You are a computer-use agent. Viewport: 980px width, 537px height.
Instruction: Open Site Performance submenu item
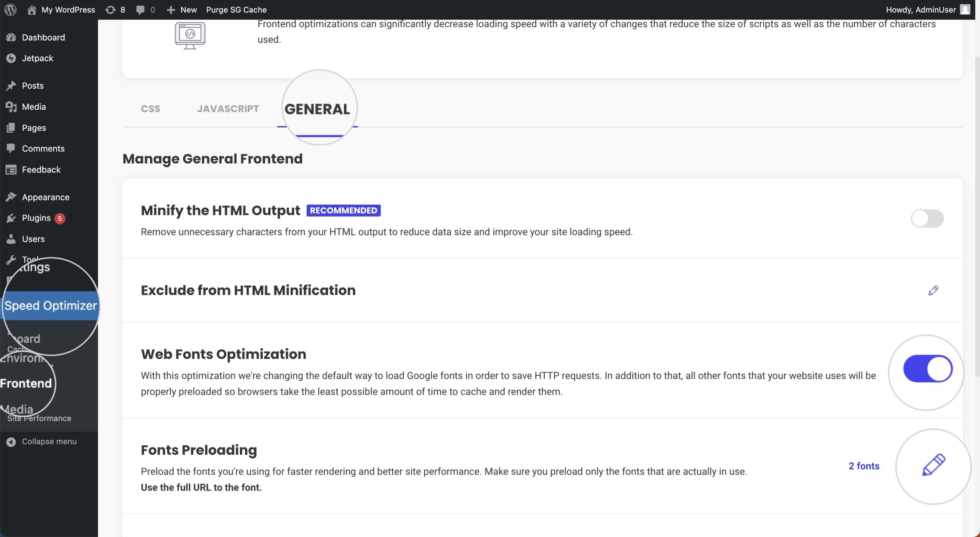(x=39, y=418)
